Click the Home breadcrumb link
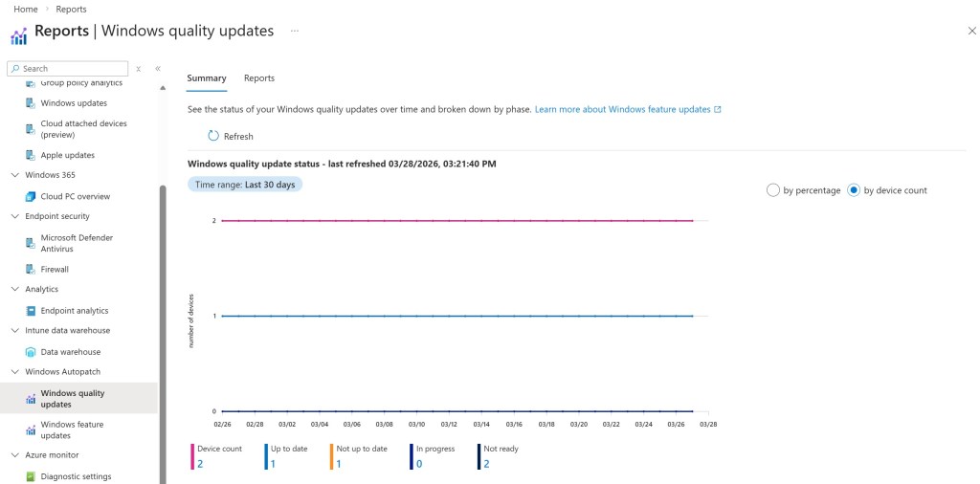Viewport: 980px width, 484px height. click(x=26, y=10)
